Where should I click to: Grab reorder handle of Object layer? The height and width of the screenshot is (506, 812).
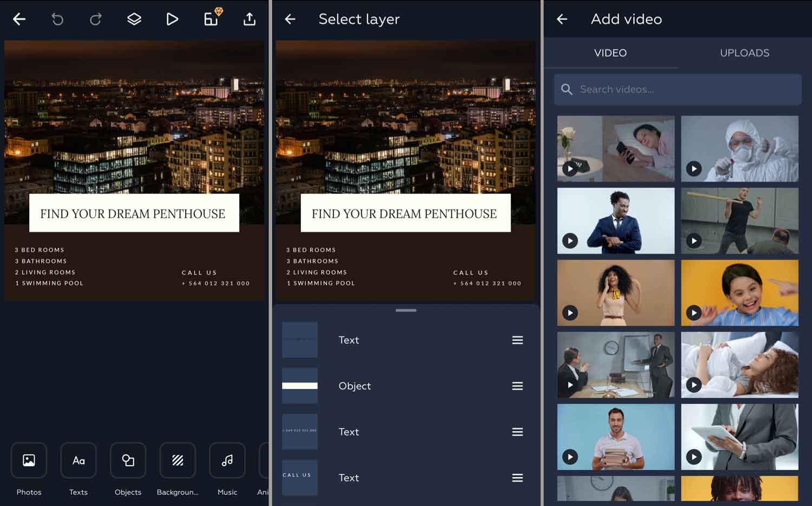(x=518, y=386)
